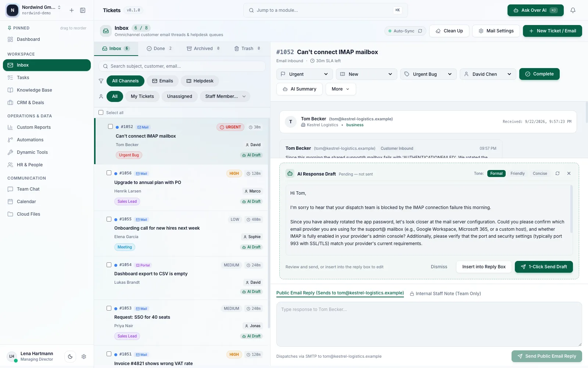
Task: Open Automations module
Action: (x=47, y=140)
